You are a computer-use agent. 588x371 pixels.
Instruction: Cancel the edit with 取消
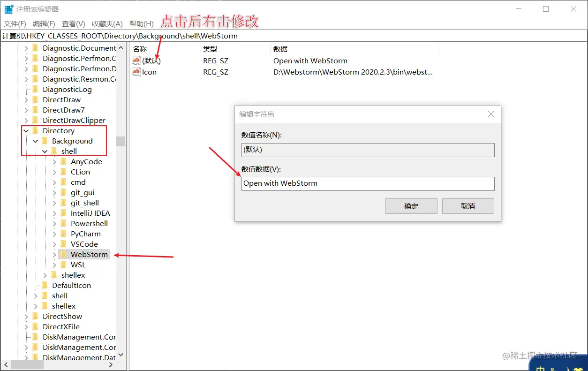coord(468,206)
